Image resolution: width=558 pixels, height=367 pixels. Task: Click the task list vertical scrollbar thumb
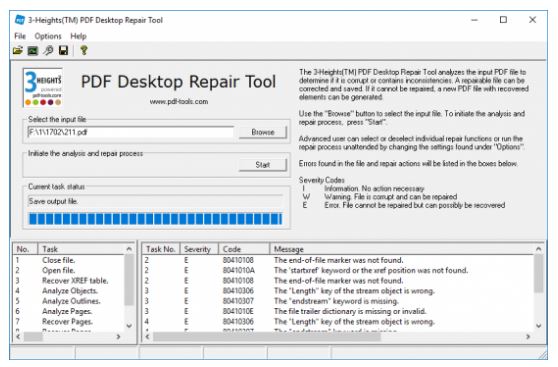click(x=129, y=280)
